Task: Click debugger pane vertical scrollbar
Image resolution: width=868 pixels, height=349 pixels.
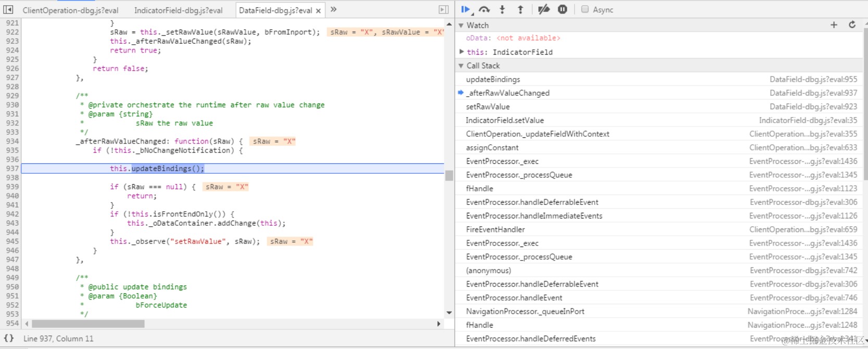Action: pyautogui.click(x=865, y=104)
